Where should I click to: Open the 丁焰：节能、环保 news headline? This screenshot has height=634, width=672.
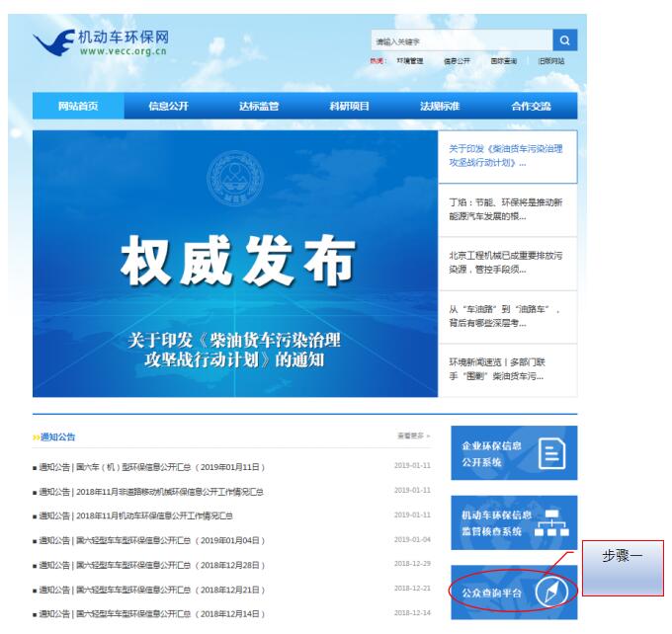(507, 210)
